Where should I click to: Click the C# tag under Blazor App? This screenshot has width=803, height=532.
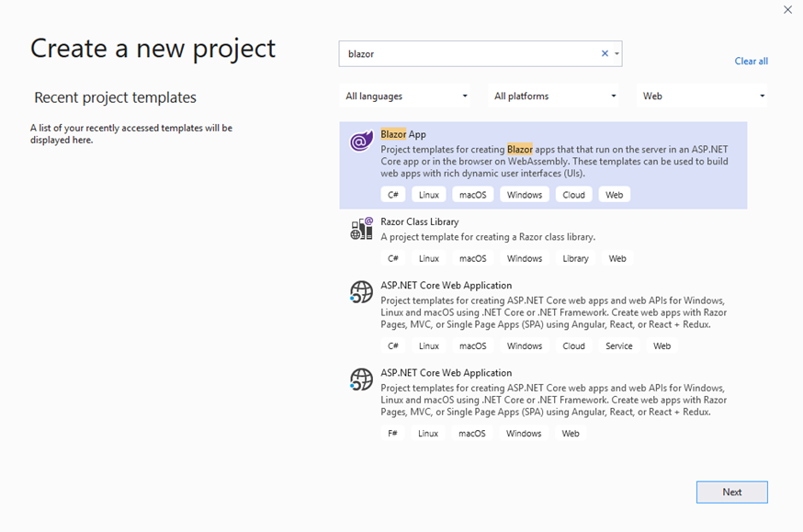pyautogui.click(x=393, y=195)
